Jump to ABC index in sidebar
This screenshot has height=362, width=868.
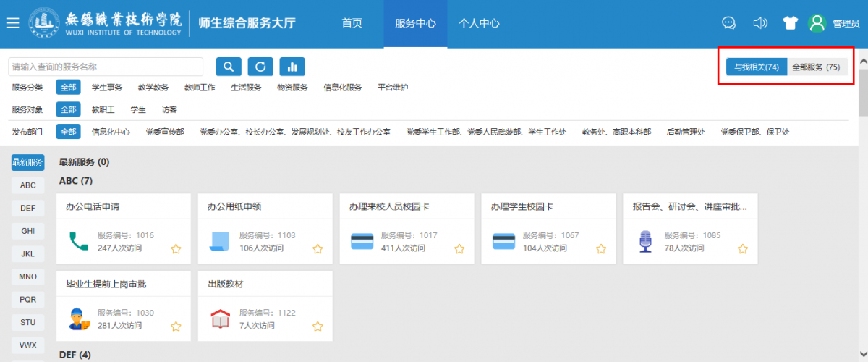(27, 185)
